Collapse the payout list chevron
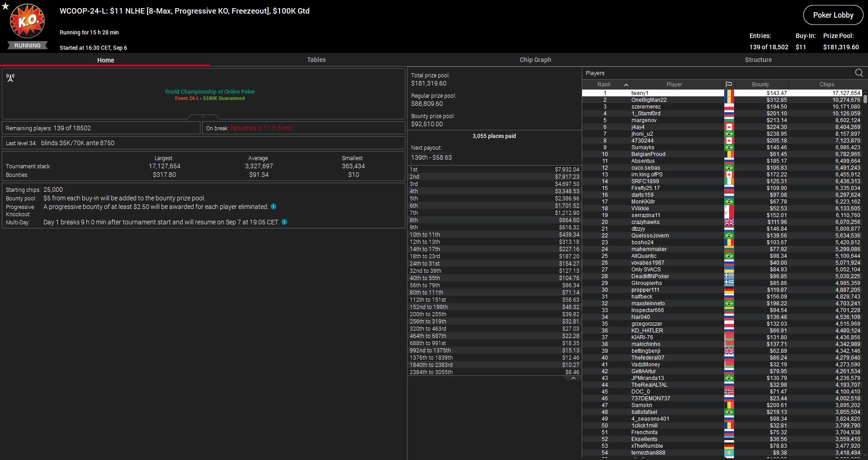This screenshot has width=868, height=460. click(574, 379)
